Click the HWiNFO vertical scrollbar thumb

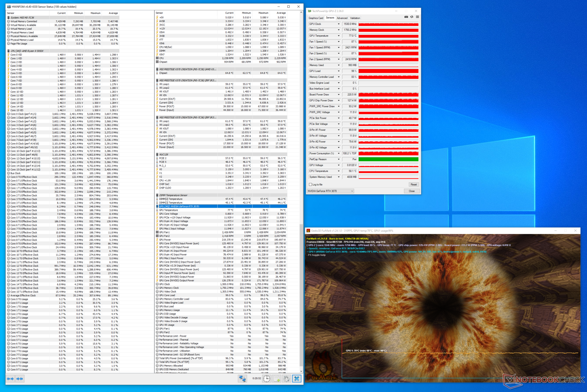[x=301, y=295]
